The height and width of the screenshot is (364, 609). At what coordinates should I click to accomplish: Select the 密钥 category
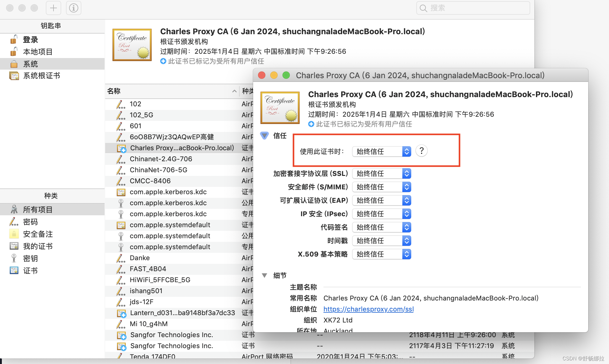tap(52, 258)
